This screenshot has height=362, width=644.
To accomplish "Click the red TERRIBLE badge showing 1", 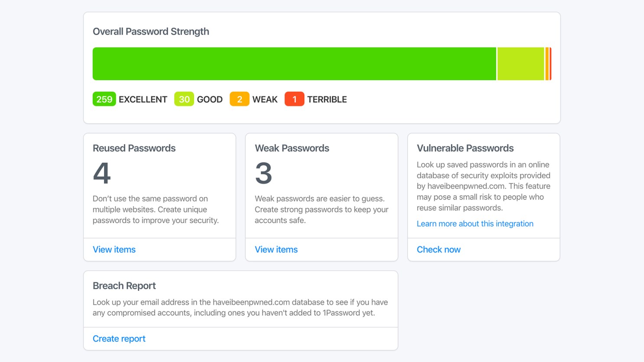I will 295,99.
